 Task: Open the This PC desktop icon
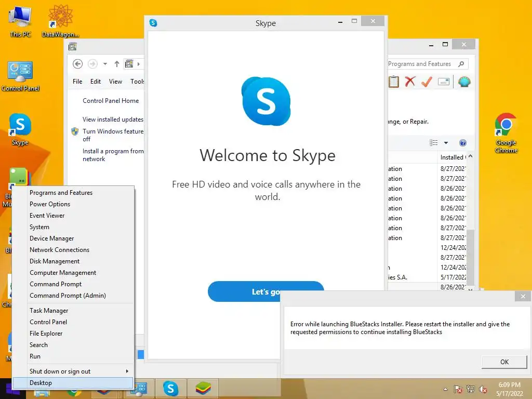tap(20, 21)
